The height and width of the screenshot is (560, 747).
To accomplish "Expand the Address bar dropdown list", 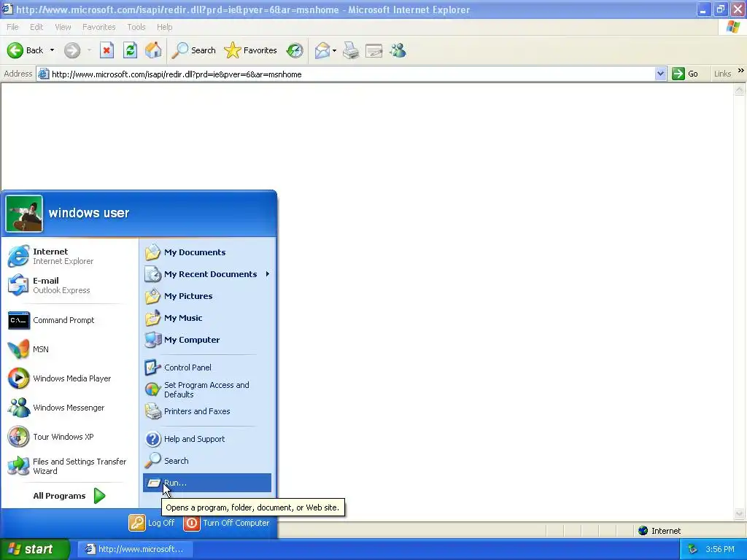I will pyautogui.click(x=660, y=74).
